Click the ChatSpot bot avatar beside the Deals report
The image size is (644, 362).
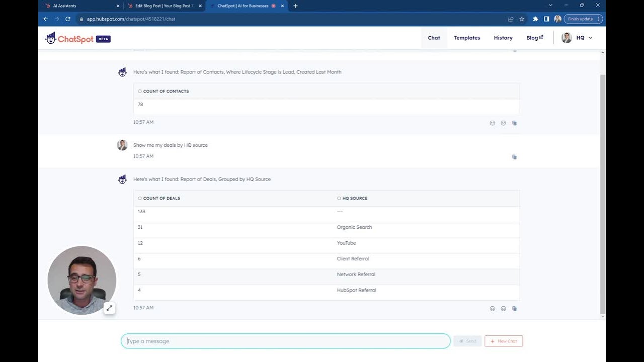[122, 179]
